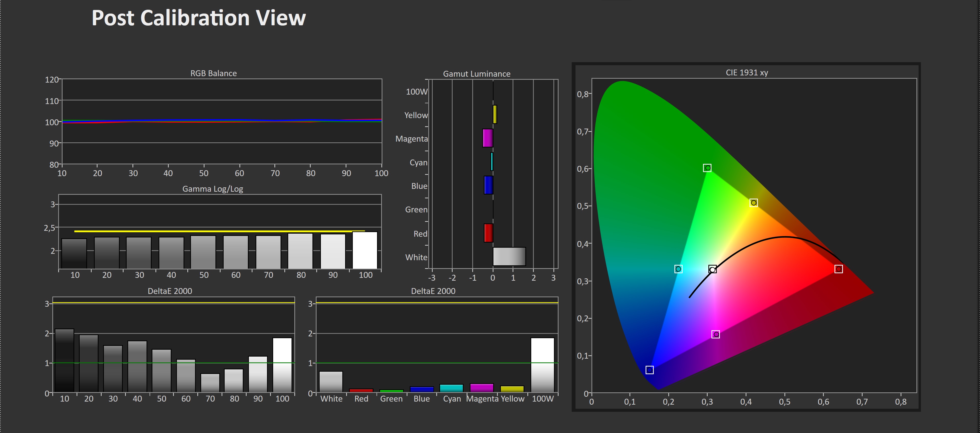Click the CIE 1931 xy chart title
The image size is (980, 433).
pyautogui.click(x=746, y=72)
